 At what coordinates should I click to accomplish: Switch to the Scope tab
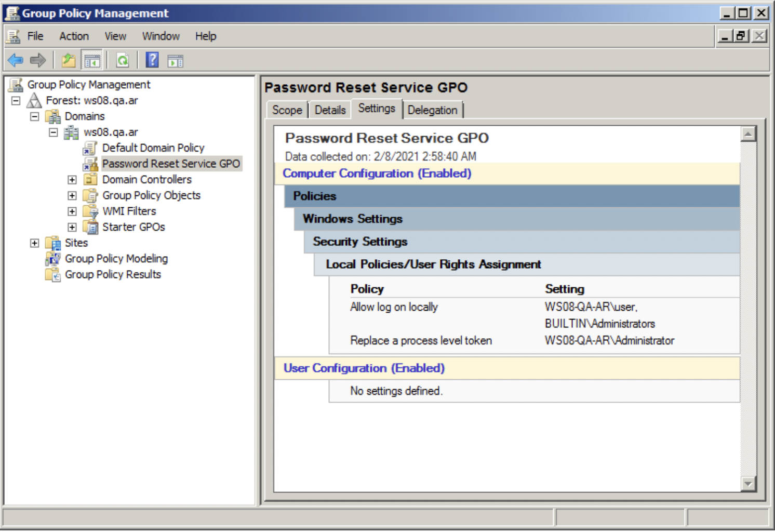287,110
